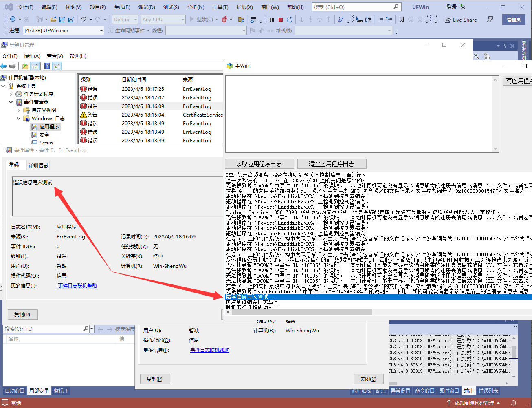Click the Task Scheduler clock icon
This screenshot has width=532, height=408.
(x=19, y=94)
